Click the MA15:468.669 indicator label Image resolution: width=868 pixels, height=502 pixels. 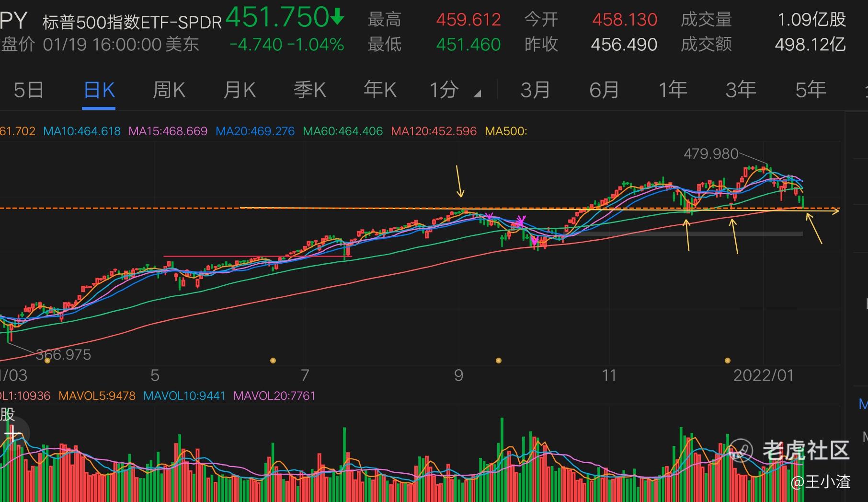point(168,131)
